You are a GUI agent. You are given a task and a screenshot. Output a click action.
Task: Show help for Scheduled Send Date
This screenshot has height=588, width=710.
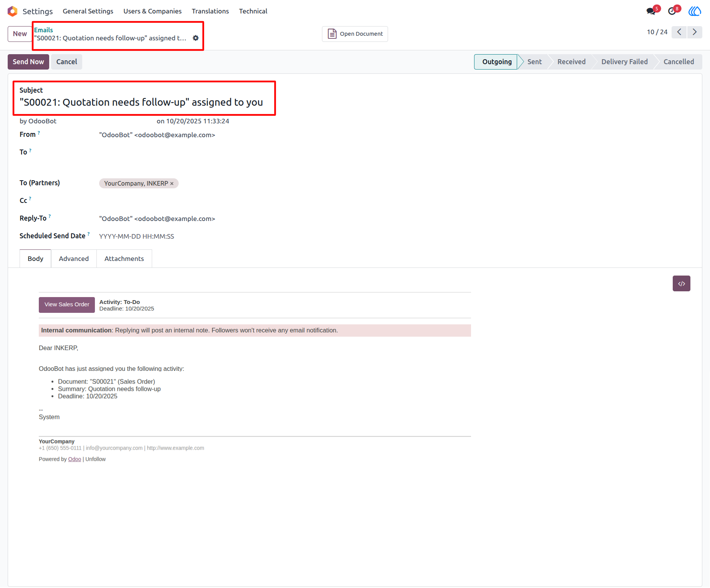(x=89, y=234)
